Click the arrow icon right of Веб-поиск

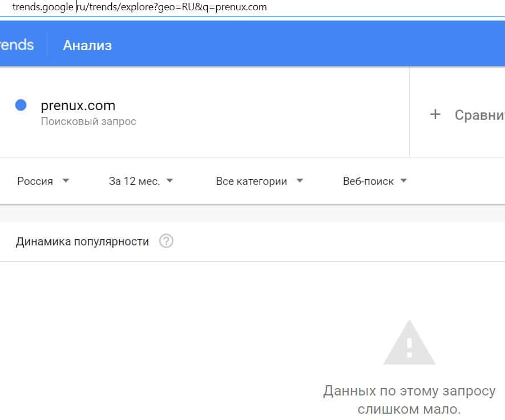pyautogui.click(x=404, y=181)
